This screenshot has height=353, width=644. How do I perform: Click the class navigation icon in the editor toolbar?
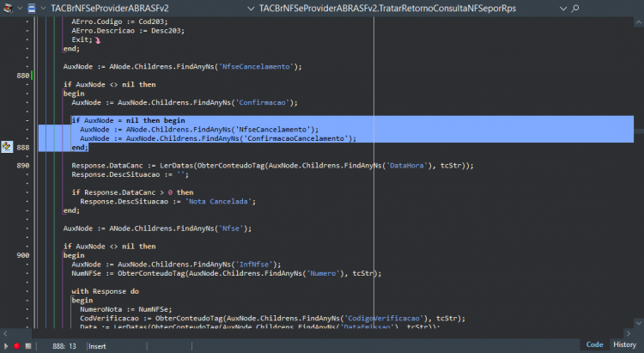point(8,8)
